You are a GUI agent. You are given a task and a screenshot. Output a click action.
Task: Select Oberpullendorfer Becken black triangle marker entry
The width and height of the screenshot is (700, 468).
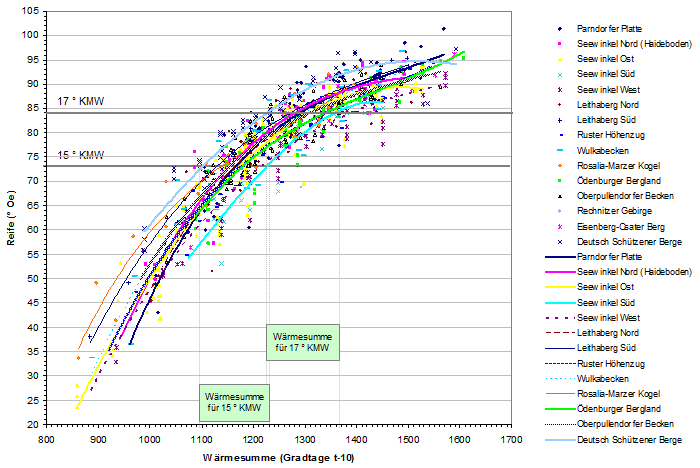[x=615, y=196]
